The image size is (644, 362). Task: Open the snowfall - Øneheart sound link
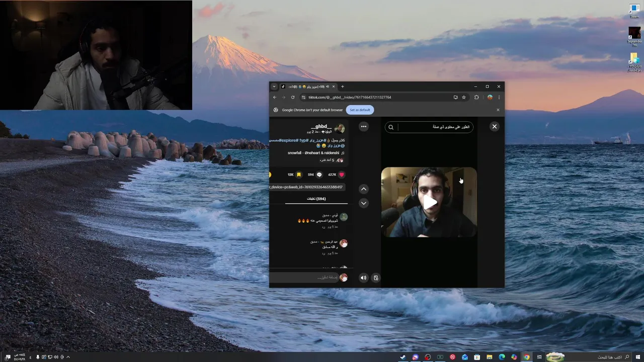pos(316,153)
